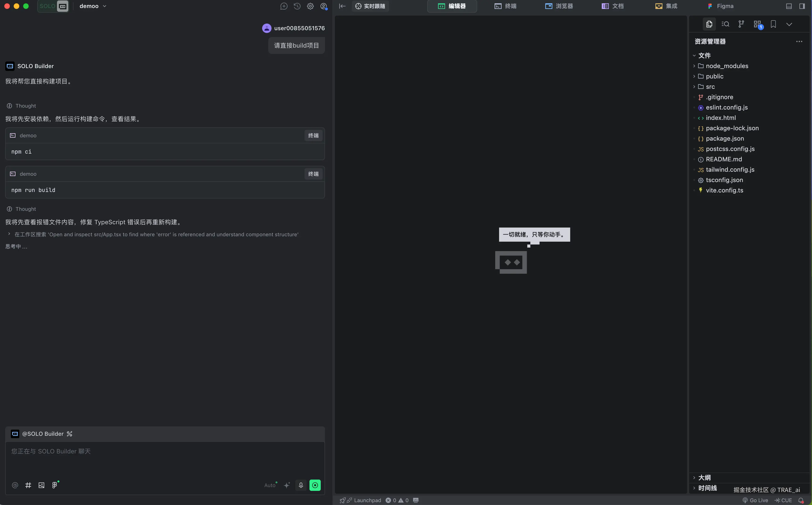The image size is (812, 505).
Task: Click the new chat icon
Action: 284,6
